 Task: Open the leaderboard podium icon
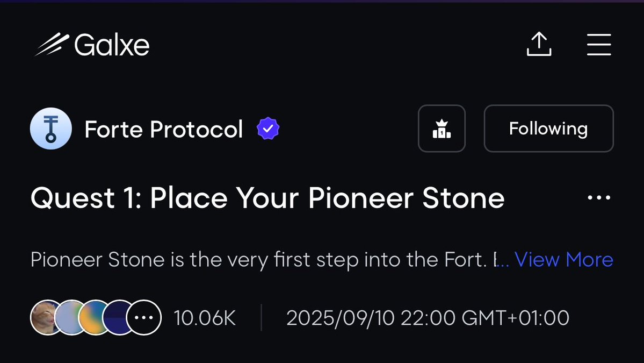(442, 129)
